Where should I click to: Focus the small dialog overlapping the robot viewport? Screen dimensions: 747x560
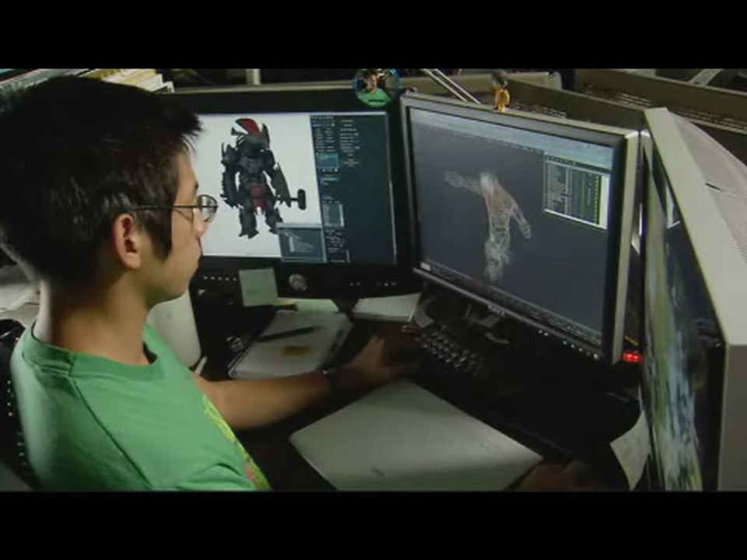300,243
